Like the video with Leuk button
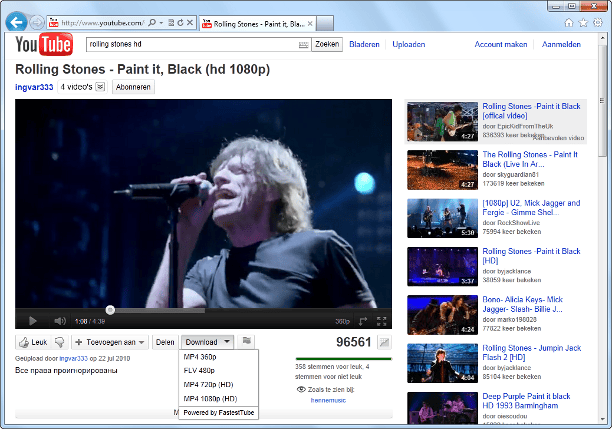 coord(33,342)
